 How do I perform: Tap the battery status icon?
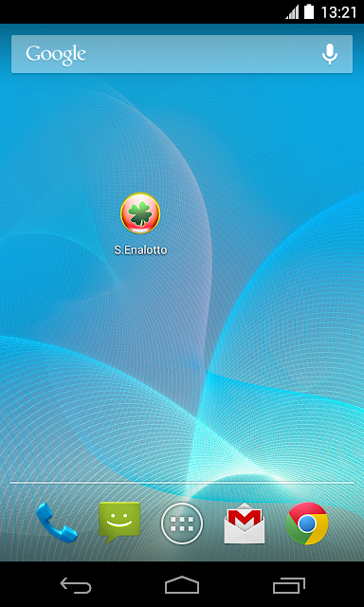[x=309, y=11]
